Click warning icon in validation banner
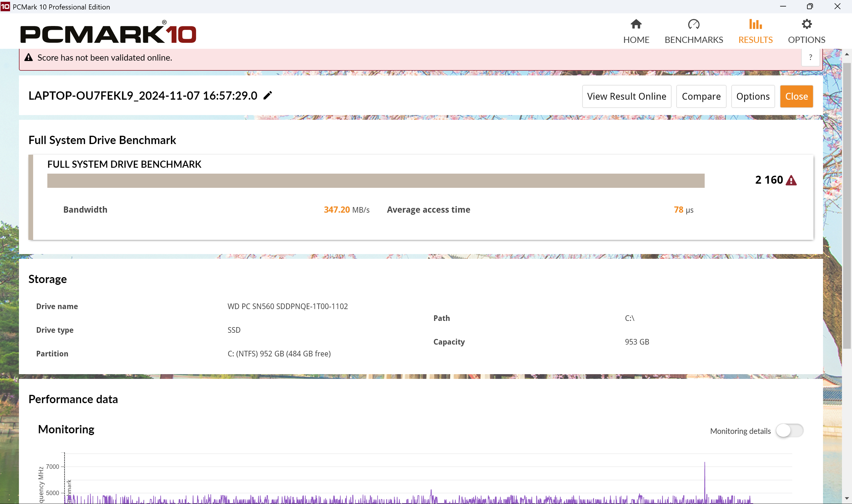The height and width of the screenshot is (504, 852). [x=28, y=57]
